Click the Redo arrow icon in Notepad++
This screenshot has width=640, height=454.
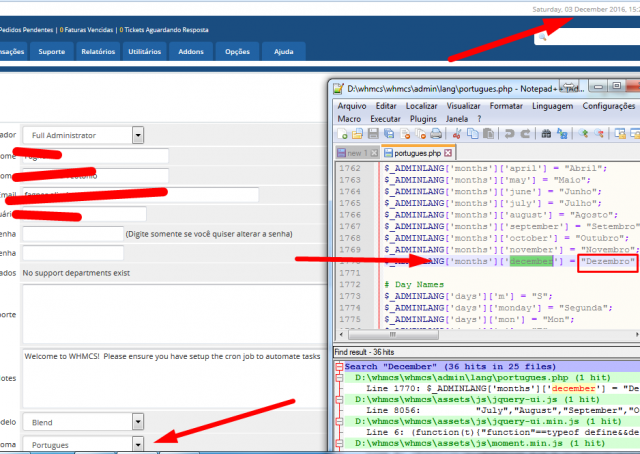click(x=525, y=134)
